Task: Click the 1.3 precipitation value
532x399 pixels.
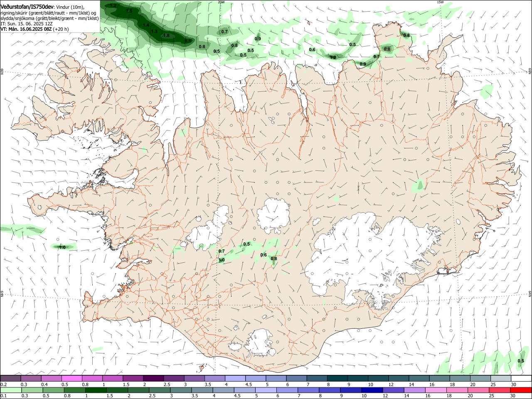Action: coord(154,31)
